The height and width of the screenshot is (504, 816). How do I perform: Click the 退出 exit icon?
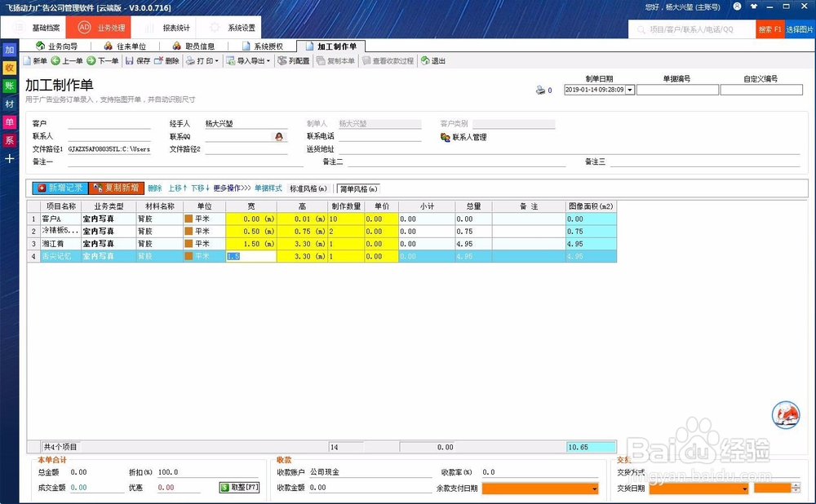pyautogui.click(x=432, y=60)
